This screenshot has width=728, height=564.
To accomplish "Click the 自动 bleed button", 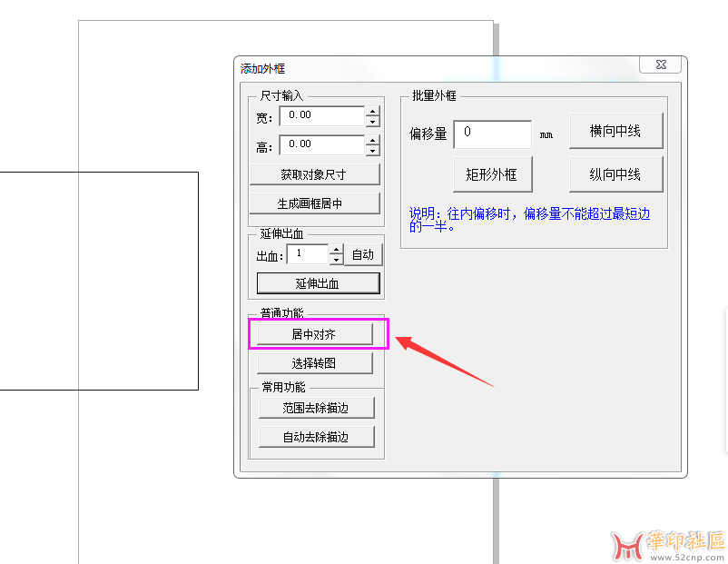I will [363, 254].
